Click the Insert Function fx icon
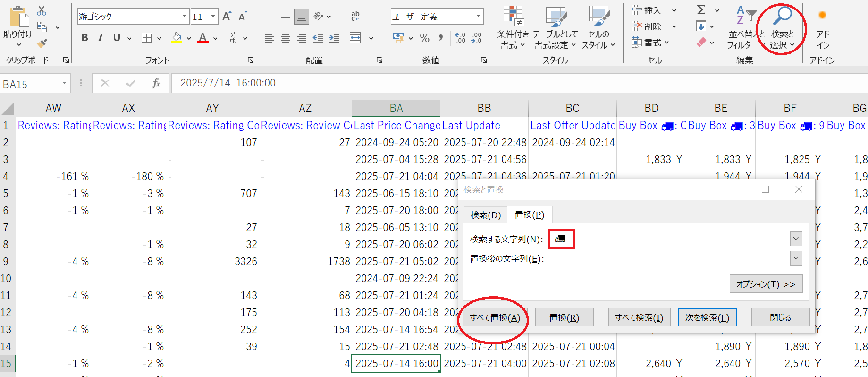This screenshot has height=377, width=868. coord(156,83)
